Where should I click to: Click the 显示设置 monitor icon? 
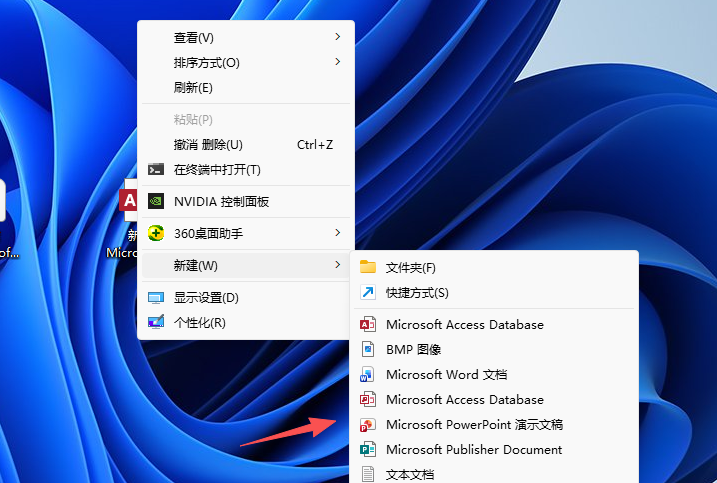click(x=156, y=298)
